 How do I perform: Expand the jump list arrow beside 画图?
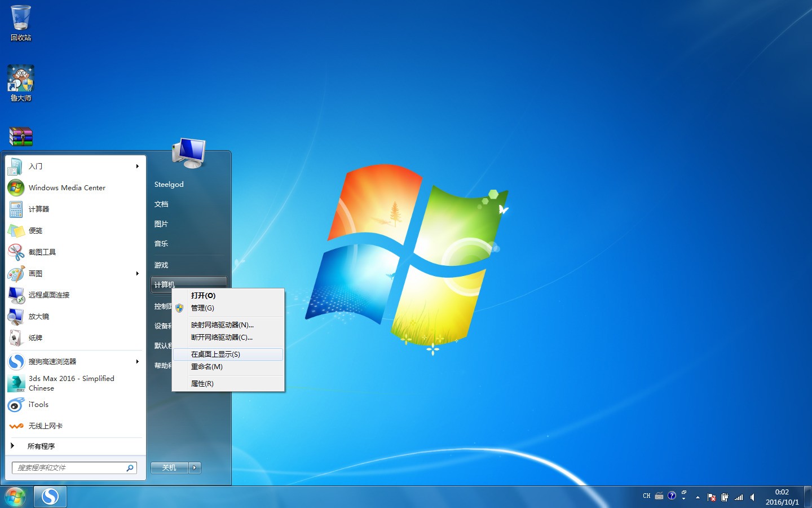coord(137,273)
